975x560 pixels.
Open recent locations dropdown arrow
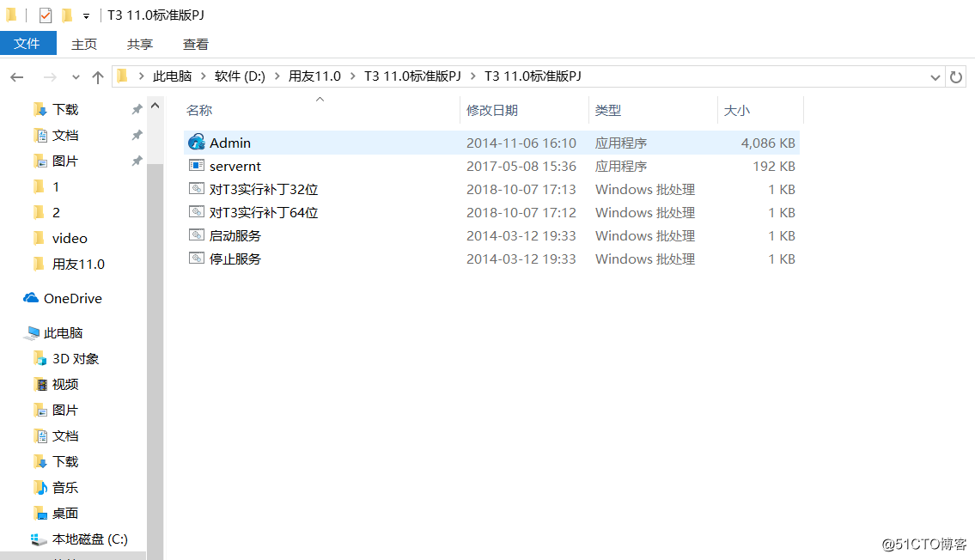click(x=76, y=77)
